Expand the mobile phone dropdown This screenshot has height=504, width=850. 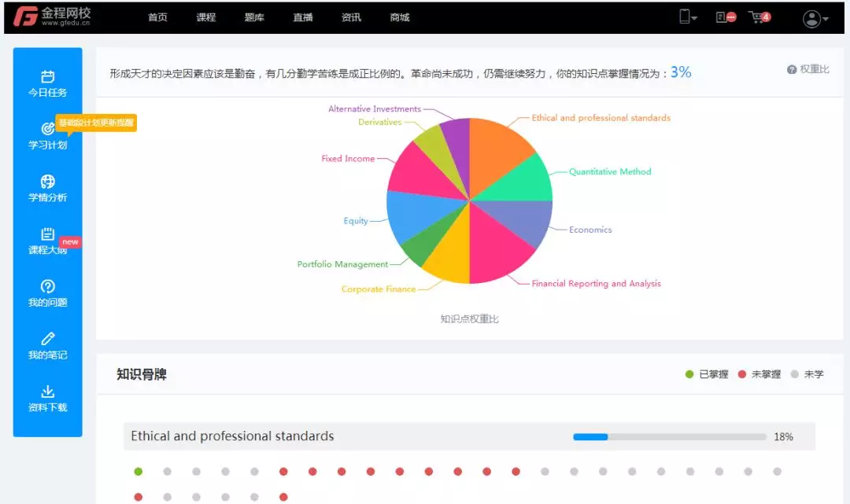click(x=688, y=17)
